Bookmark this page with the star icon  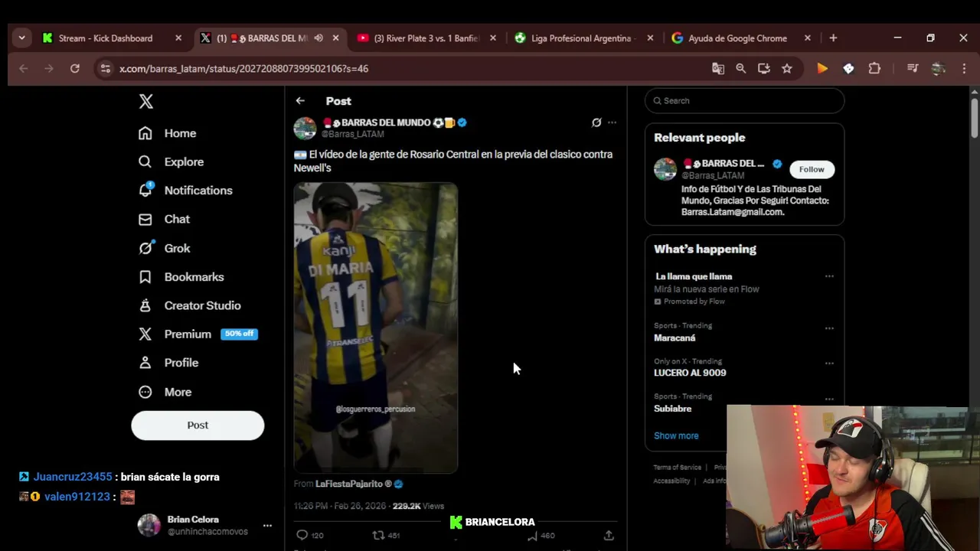click(x=786, y=68)
